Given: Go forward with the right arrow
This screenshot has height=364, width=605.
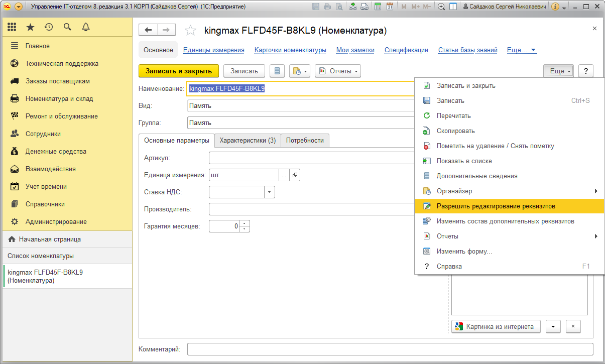Looking at the screenshot, I should coord(167,30).
